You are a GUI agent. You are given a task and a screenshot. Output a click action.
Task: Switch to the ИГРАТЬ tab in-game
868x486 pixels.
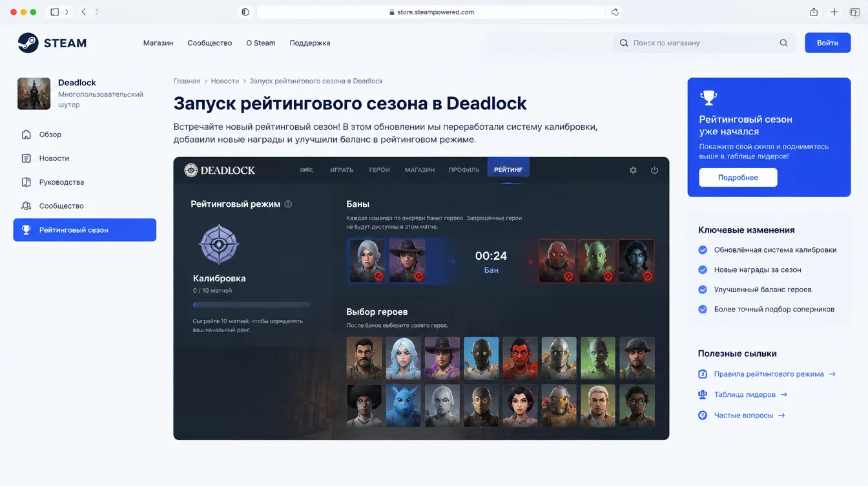click(x=342, y=170)
